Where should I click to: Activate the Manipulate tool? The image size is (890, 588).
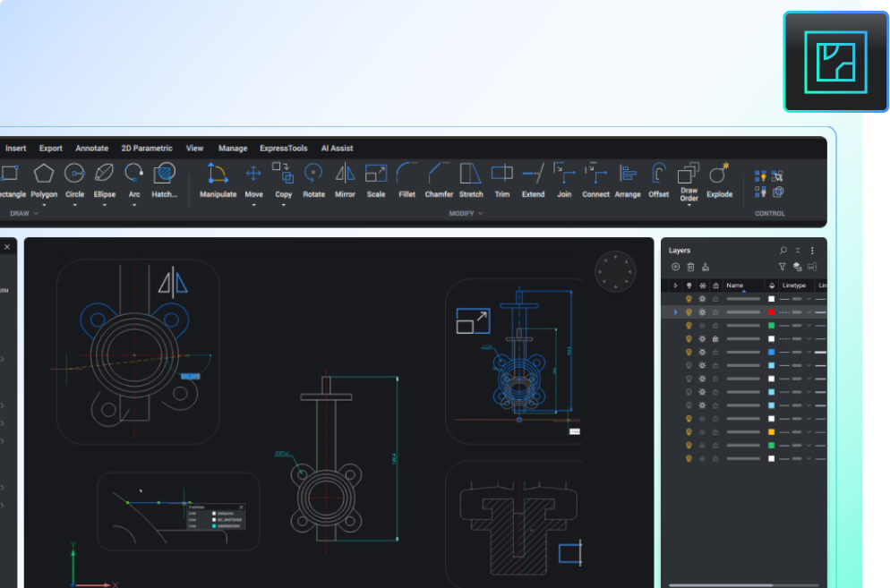[218, 181]
